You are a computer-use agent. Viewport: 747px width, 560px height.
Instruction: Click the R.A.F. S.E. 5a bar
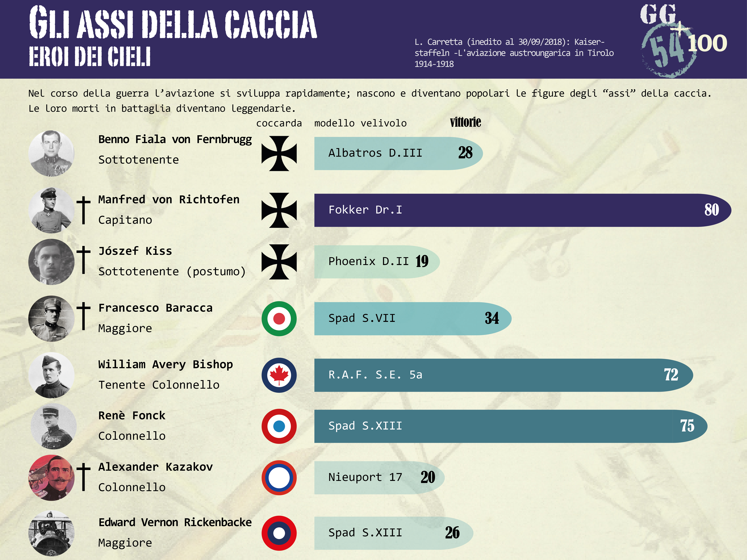[x=503, y=375]
